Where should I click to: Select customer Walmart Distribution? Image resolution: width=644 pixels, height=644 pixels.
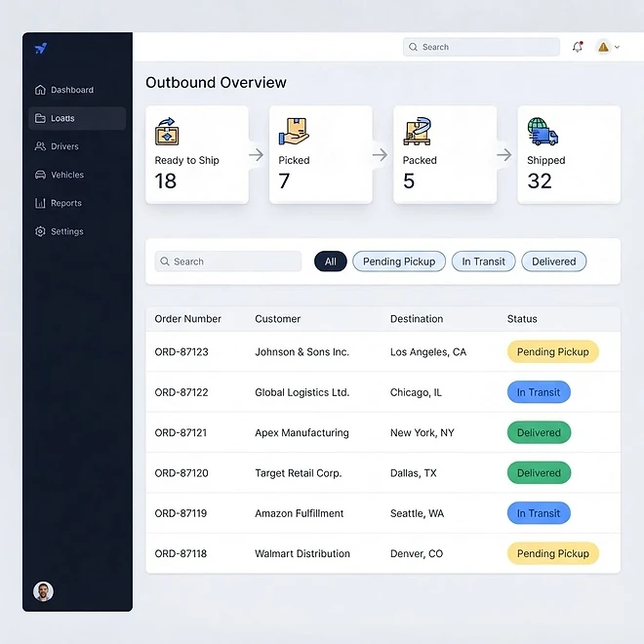click(x=302, y=553)
